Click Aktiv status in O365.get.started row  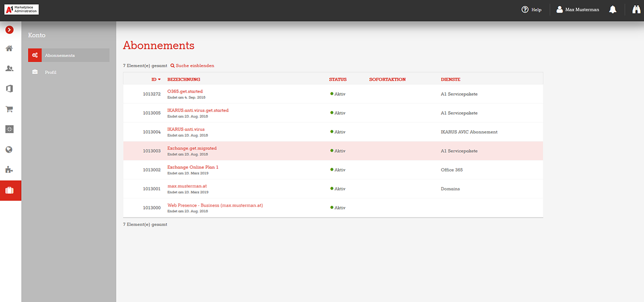point(338,94)
